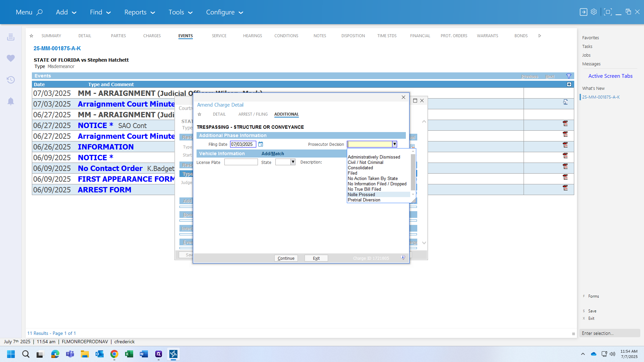Open PDF document for 06/27/2025 NOTICE row

click(565, 124)
